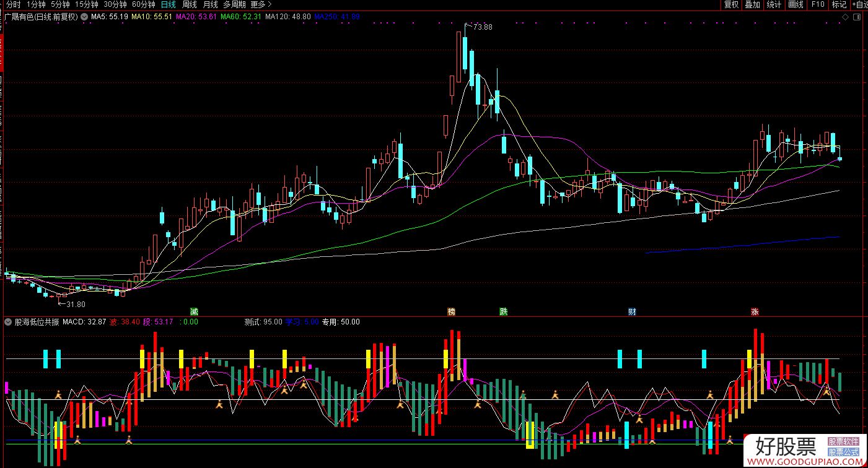Click the MACD: 32.87 value
Image resolution: width=868 pixels, height=468 pixels.
pos(85,322)
